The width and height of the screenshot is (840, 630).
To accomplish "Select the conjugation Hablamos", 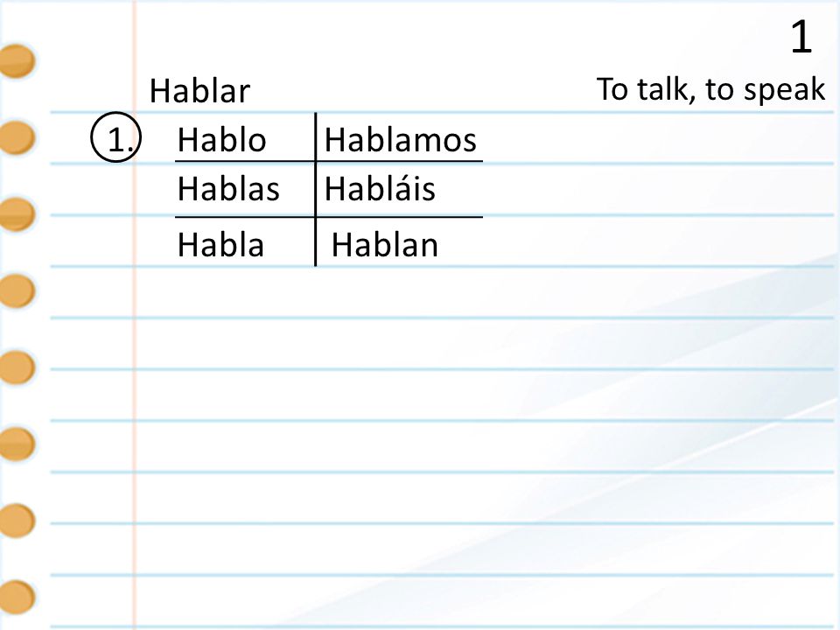I will click(x=400, y=140).
